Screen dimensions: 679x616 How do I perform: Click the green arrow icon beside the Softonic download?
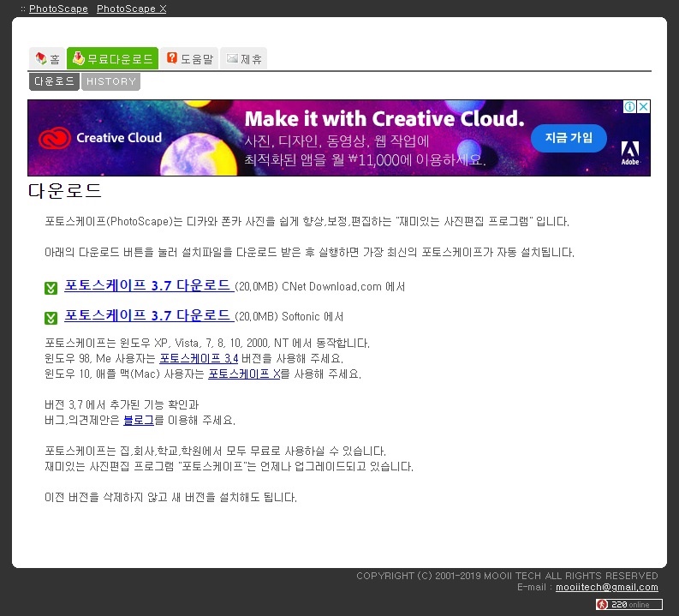[x=51, y=318]
